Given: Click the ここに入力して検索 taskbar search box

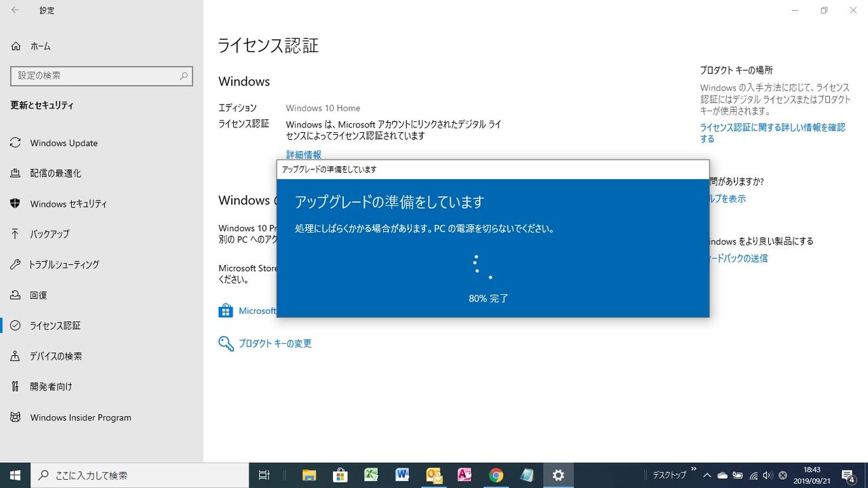Looking at the screenshot, I should point(140,475).
